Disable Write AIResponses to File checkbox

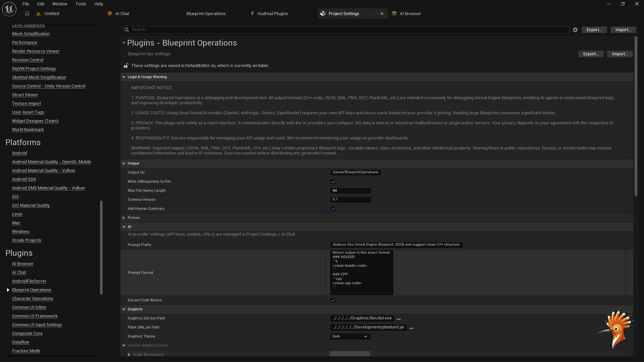pos(333,182)
